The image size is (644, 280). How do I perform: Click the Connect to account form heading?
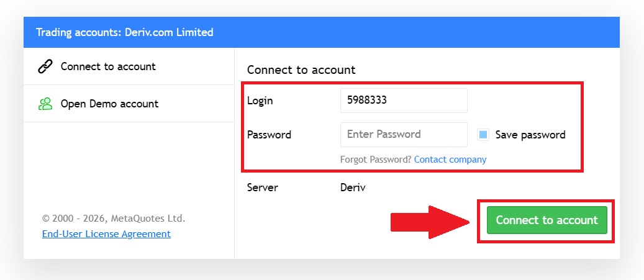tap(301, 70)
